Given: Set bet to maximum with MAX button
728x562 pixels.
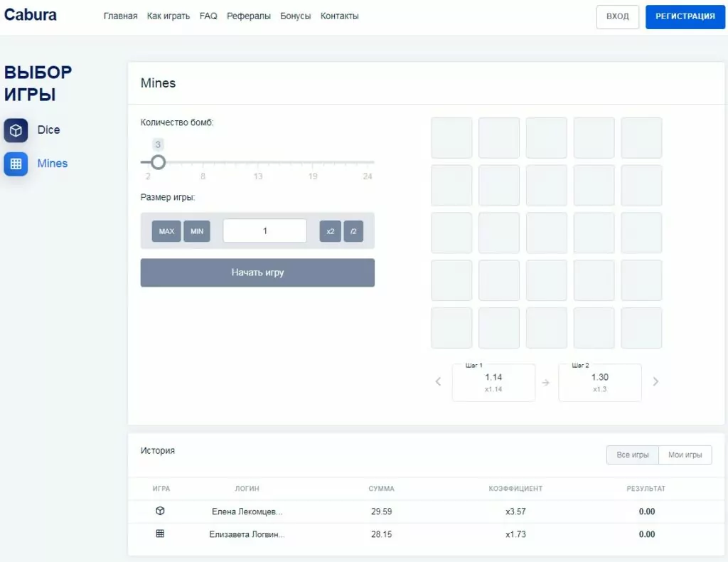Looking at the screenshot, I should pos(166,231).
